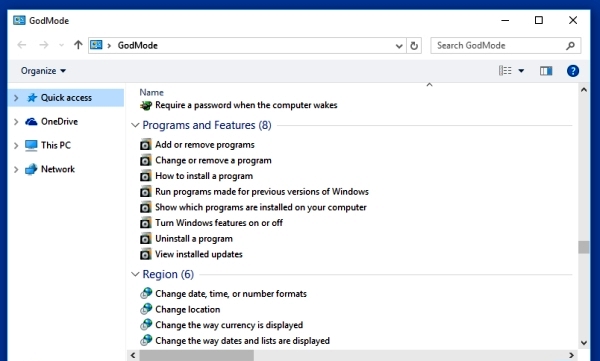This screenshot has width=600, height=361.
Task: Open Change or remove a program
Action: 213,160
